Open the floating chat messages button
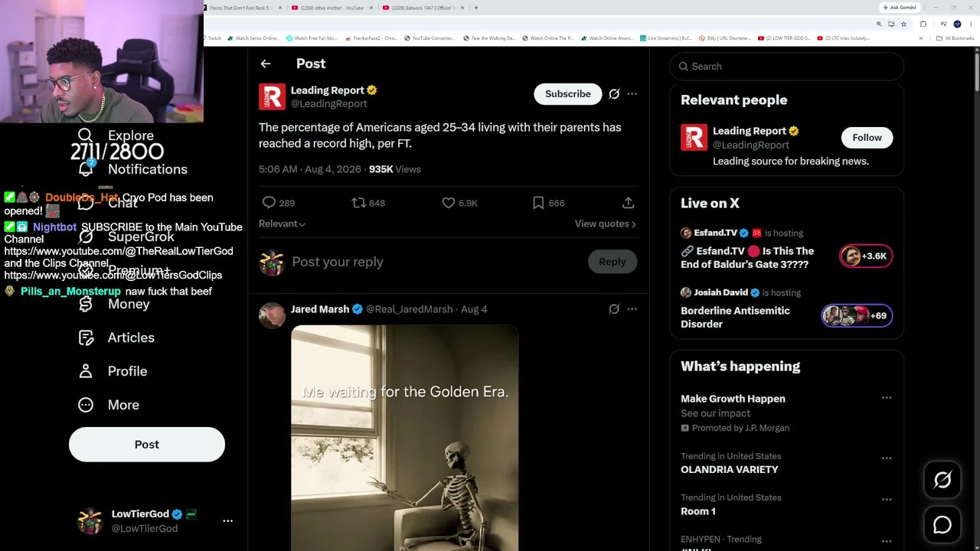The width and height of the screenshot is (980, 551). click(942, 525)
